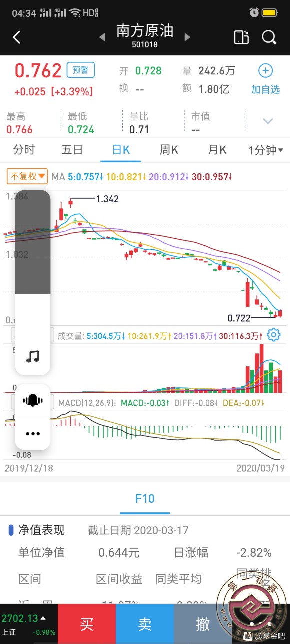Tap the red 买 buy button
Image resolution: width=290 pixels, height=644 pixels.
click(87, 624)
